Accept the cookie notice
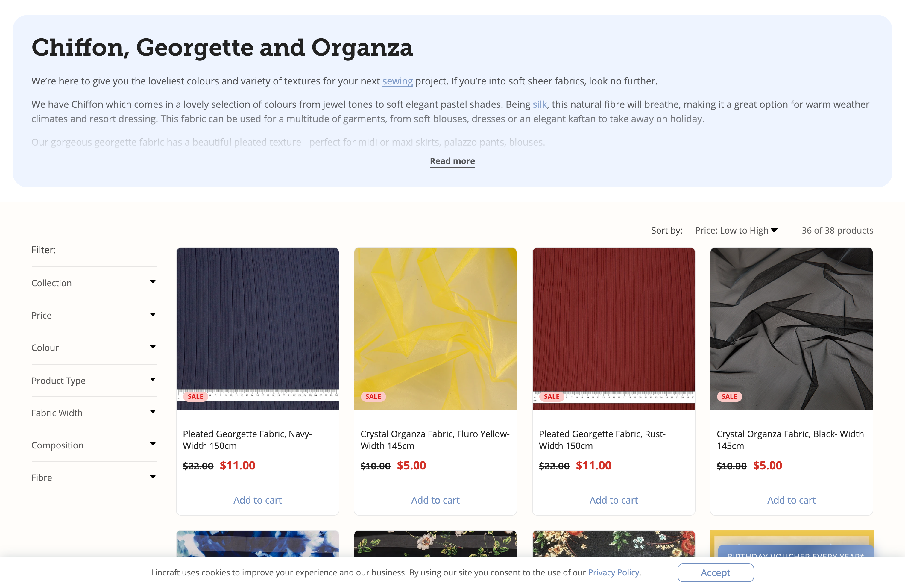 point(715,572)
